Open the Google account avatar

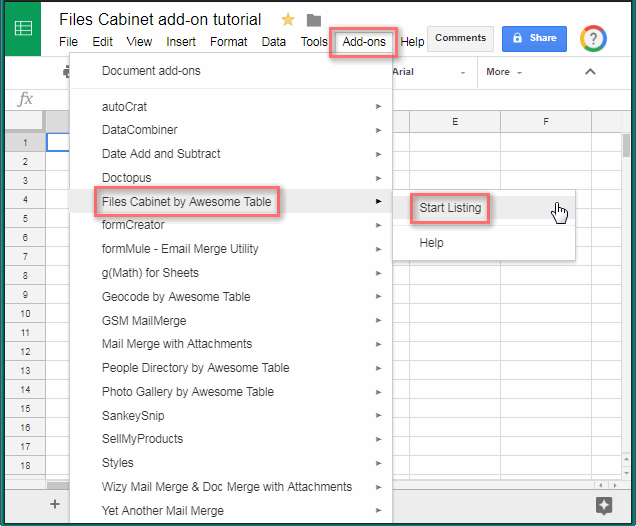point(595,39)
